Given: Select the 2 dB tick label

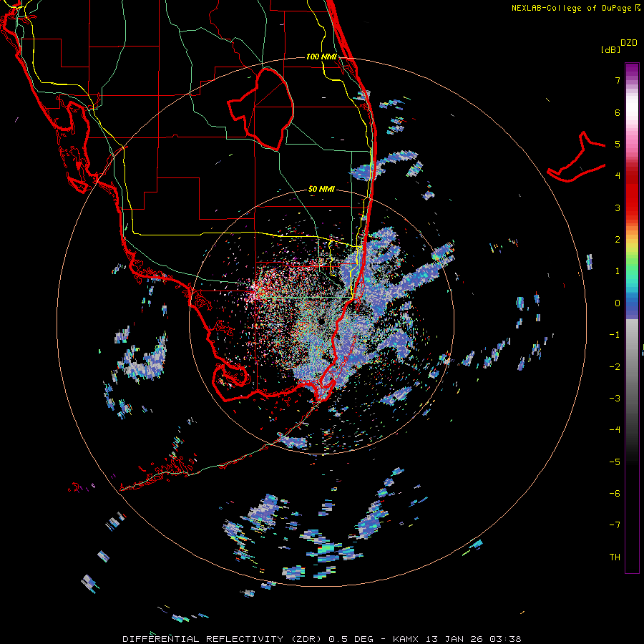Looking at the screenshot, I should pos(618,240).
